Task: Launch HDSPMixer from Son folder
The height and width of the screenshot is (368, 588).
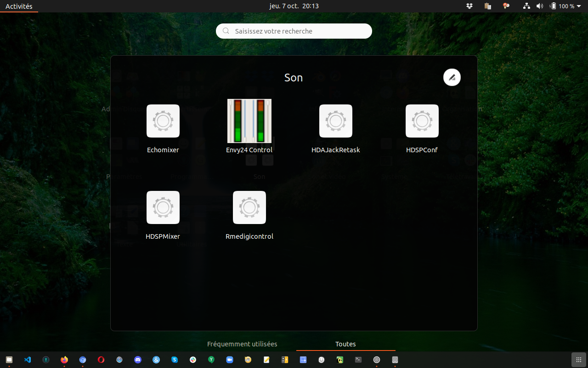Action: (163, 215)
